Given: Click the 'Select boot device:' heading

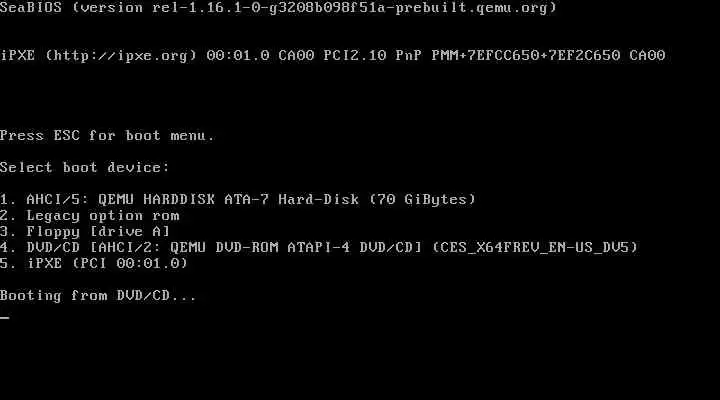Looking at the screenshot, I should tap(84, 168).
